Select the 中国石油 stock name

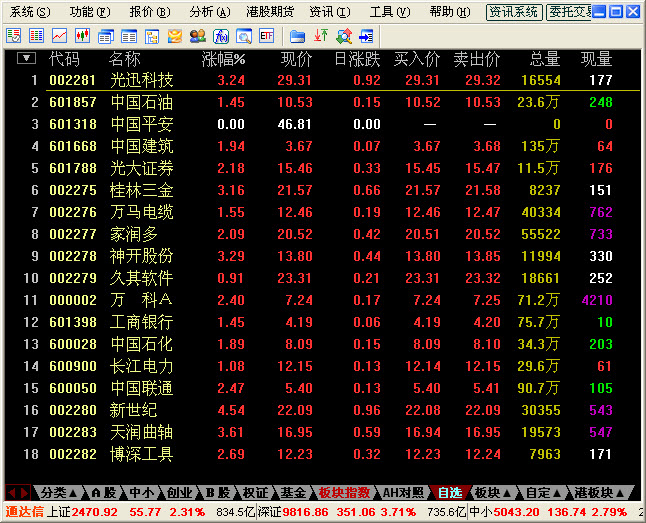[x=142, y=102]
